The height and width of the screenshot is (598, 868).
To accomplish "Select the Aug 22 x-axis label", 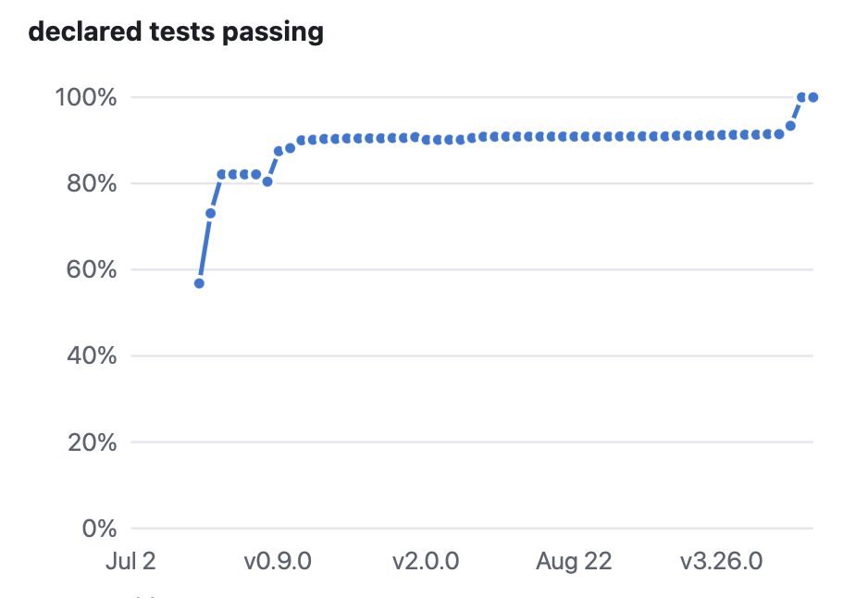I will 574,562.
